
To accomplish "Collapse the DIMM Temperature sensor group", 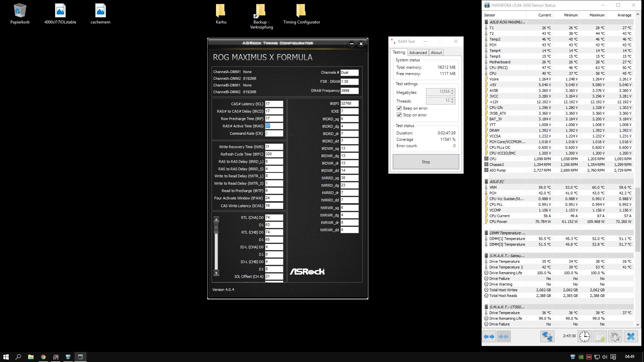I will (486, 233).
